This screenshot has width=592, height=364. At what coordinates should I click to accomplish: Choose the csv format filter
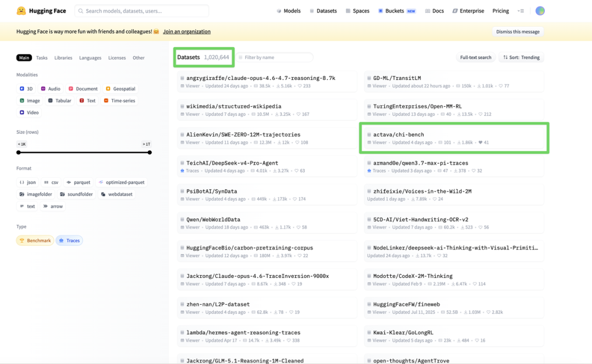coord(51,183)
